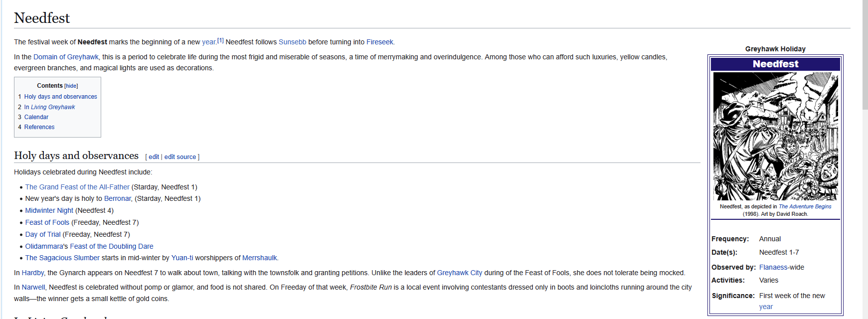
Task: Jump to Holy days and observances section
Action: tap(60, 97)
